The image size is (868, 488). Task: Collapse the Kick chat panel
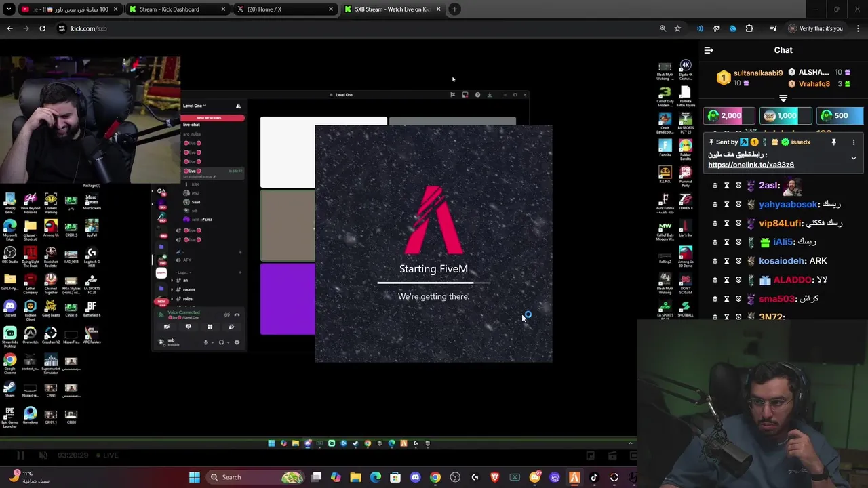coord(709,50)
